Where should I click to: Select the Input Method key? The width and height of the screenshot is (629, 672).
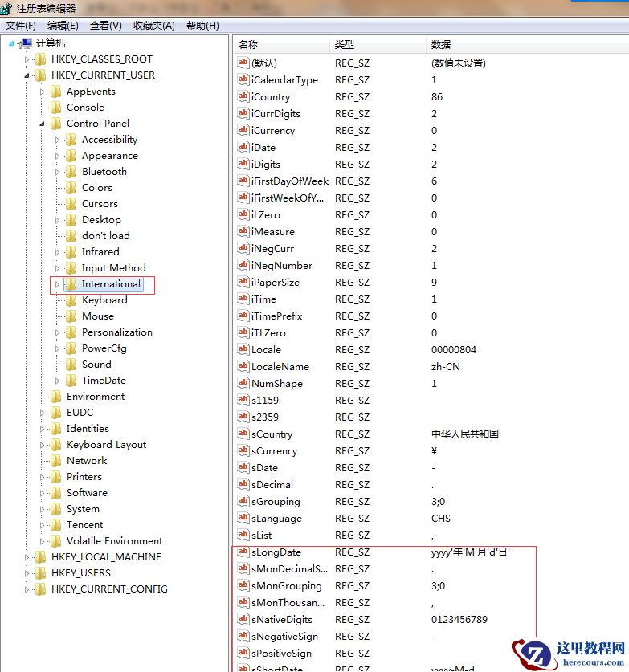(113, 268)
